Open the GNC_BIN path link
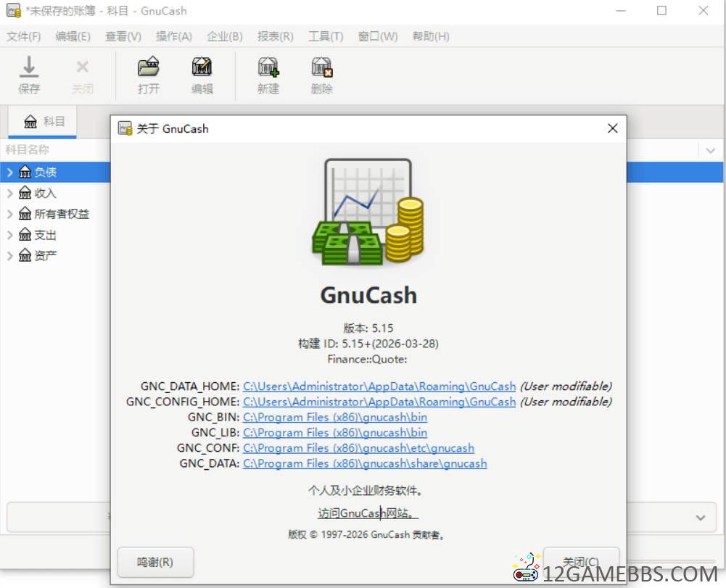 point(335,417)
